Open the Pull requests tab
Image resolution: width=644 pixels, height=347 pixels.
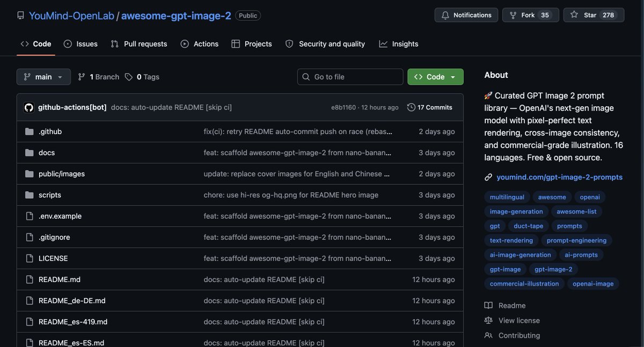coord(139,44)
